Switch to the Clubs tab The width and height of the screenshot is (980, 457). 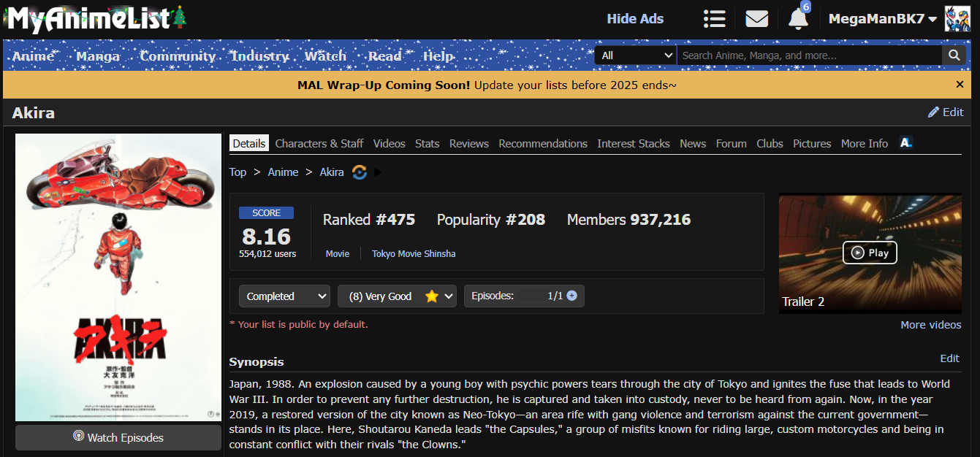(x=770, y=144)
